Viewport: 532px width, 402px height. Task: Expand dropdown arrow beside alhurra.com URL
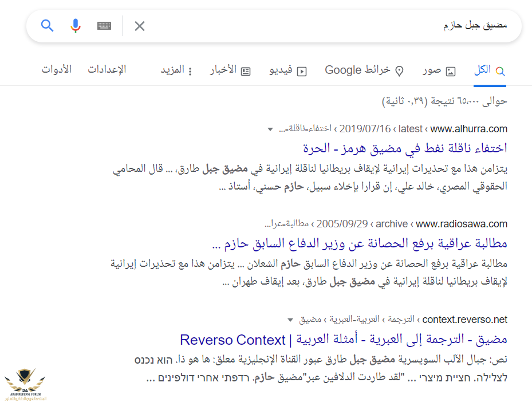270,129
